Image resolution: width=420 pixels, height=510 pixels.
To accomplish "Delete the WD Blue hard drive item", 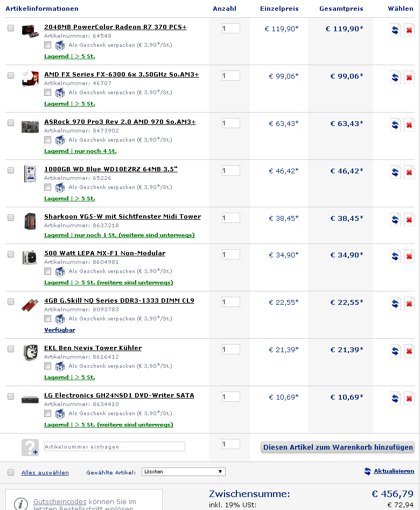I will coord(409,172).
